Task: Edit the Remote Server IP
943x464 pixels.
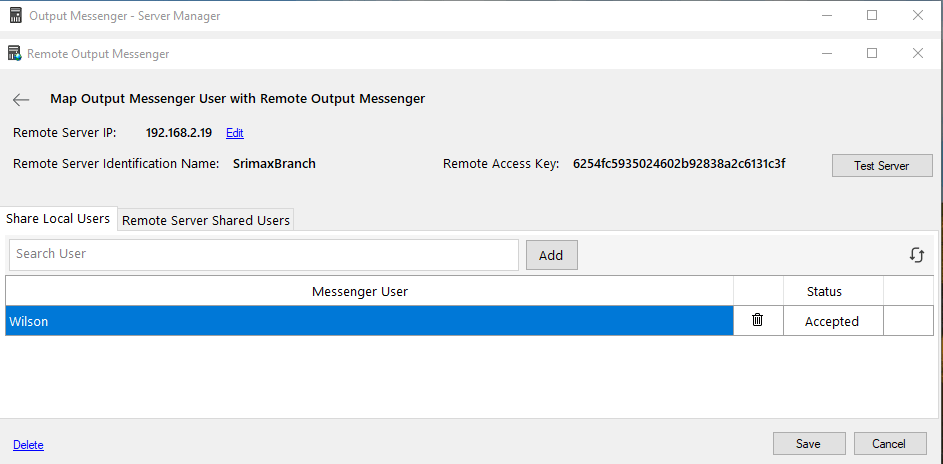Action: click(235, 133)
